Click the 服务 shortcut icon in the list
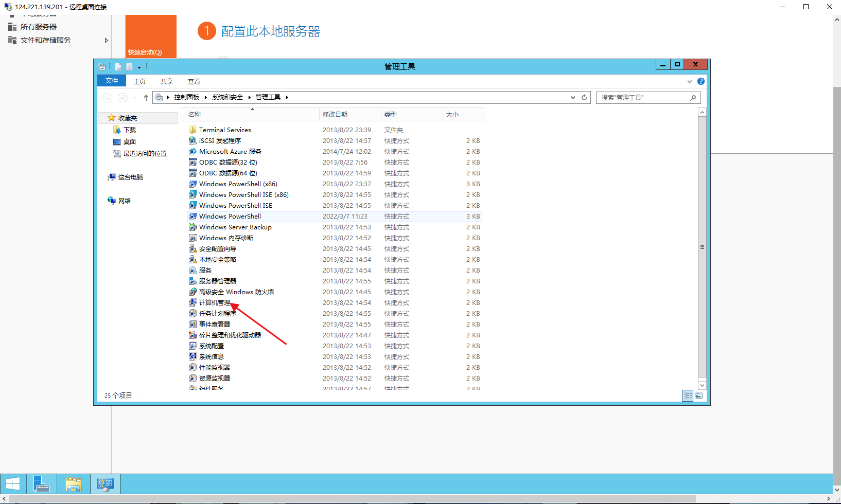Screen dimensions: 841x504 (x=193, y=271)
